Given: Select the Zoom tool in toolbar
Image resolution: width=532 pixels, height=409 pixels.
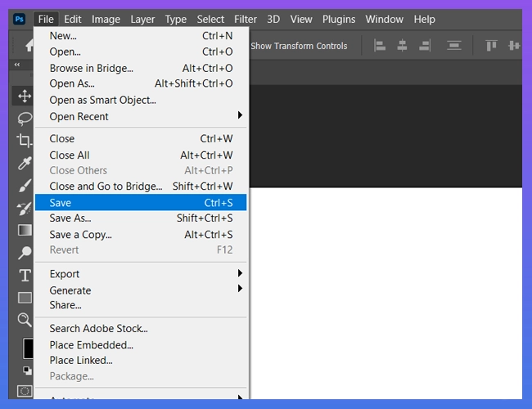Looking at the screenshot, I should click(25, 319).
